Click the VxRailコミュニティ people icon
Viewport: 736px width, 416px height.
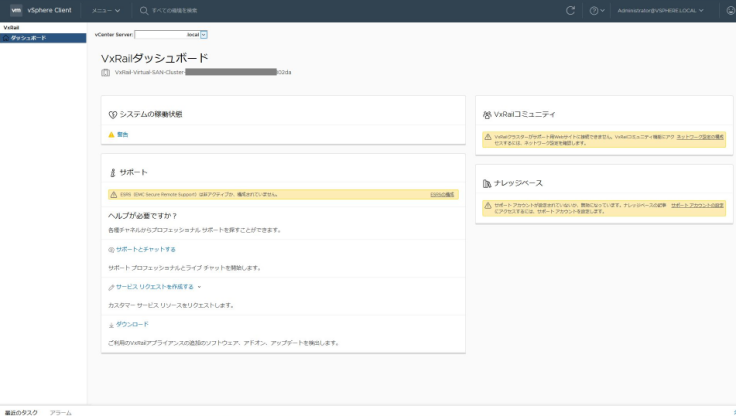point(487,115)
